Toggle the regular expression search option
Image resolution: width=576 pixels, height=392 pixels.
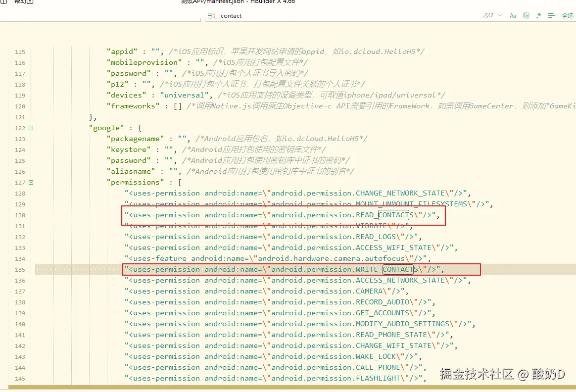click(538, 15)
